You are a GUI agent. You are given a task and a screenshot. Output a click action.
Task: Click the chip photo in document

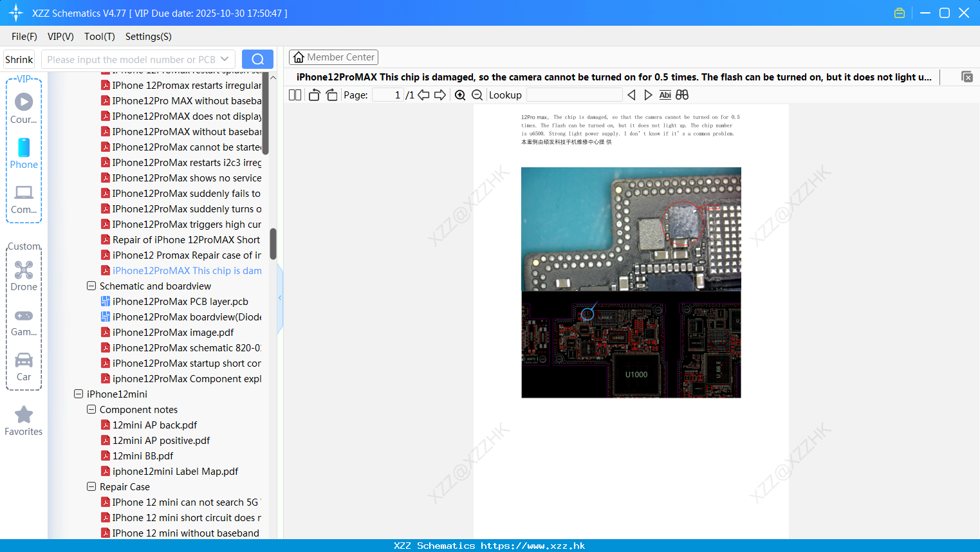(x=631, y=229)
